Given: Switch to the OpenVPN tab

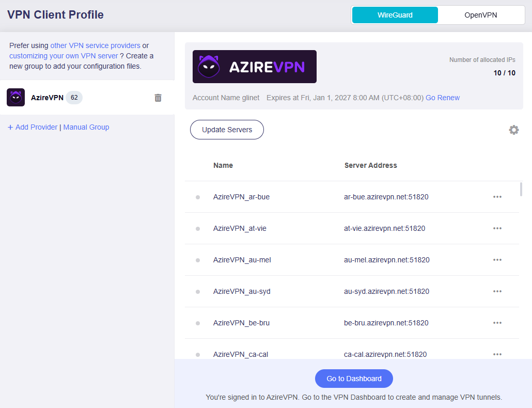Looking at the screenshot, I should pos(481,15).
